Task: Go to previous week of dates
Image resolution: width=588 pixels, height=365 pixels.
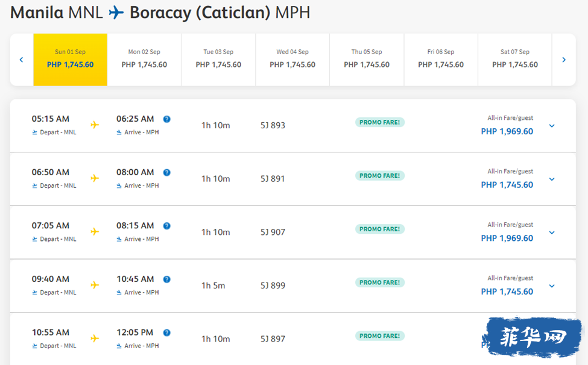Action: (x=21, y=60)
